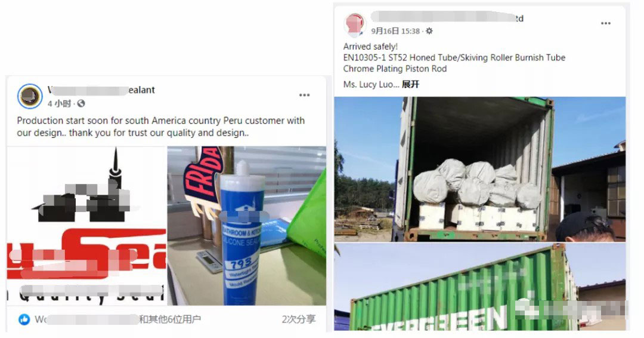Open the blue silicone sealant tube photo
644x338 pixels.
(x=247, y=226)
